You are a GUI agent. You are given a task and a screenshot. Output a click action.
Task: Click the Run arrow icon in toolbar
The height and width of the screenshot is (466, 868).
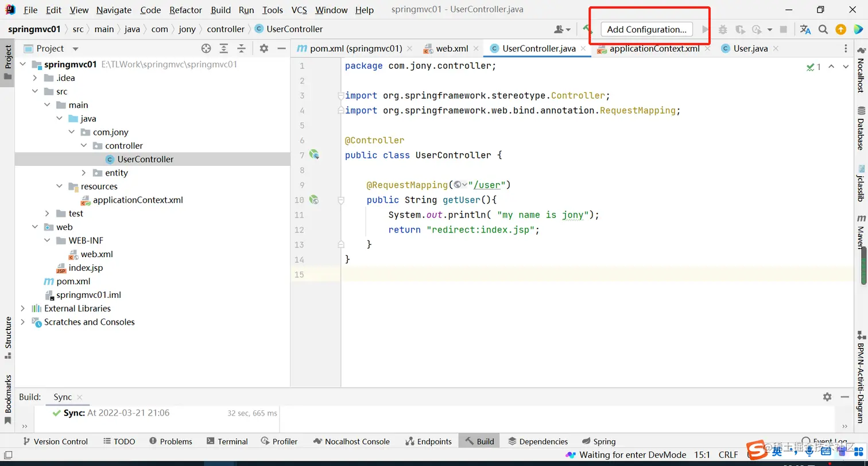pos(706,29)
